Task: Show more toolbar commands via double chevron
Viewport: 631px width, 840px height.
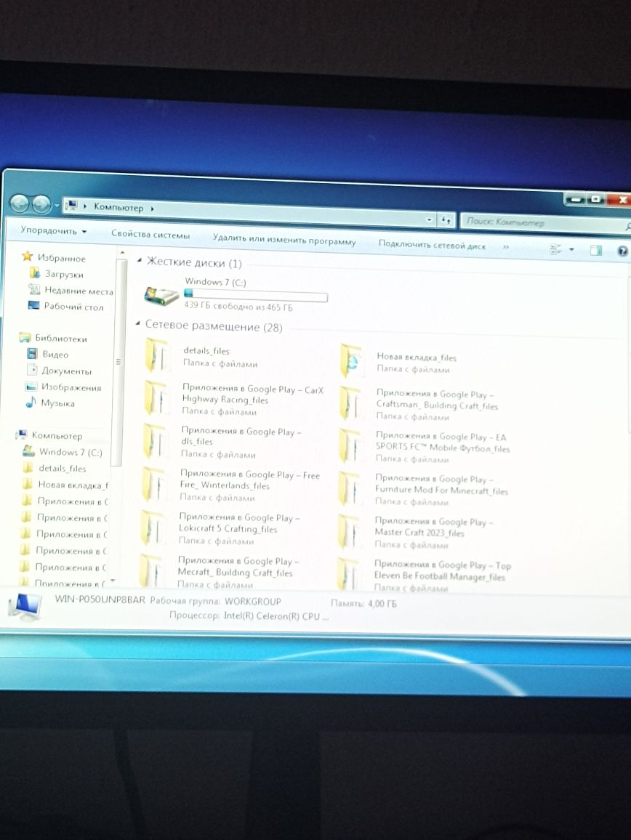Action: point(505,247)
